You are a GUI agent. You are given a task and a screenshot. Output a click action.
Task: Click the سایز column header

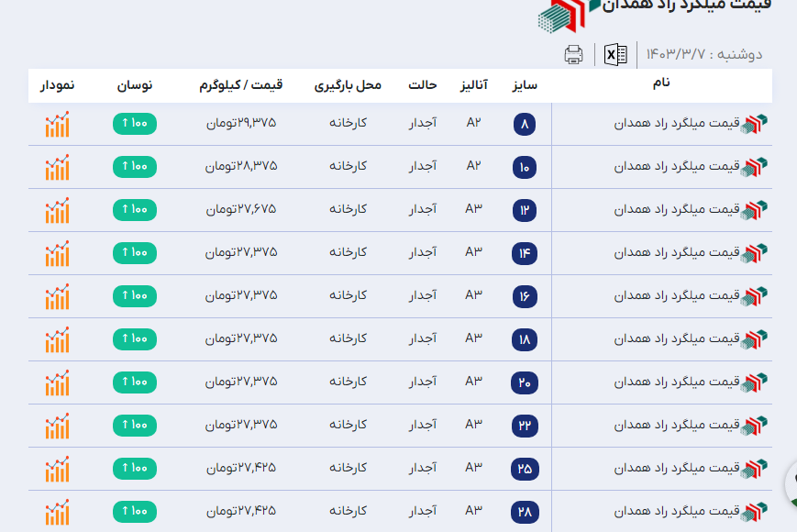coord(524,85)
